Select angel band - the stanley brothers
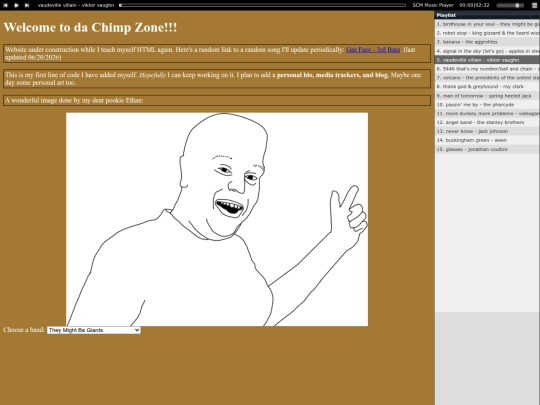This screenshot has width=540, height=405. pos(487,122)
